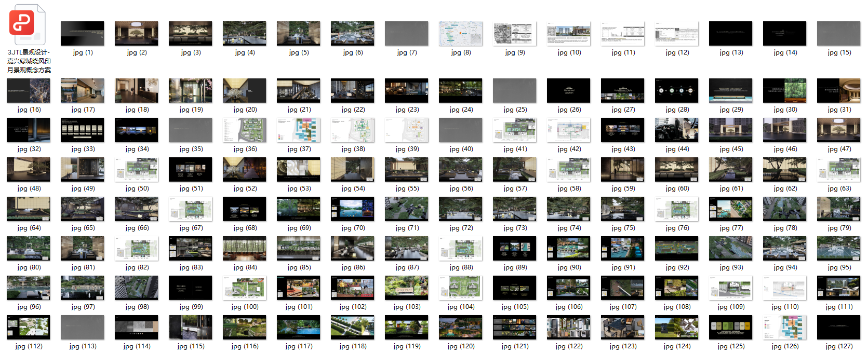Click thumbnail labeled jpg (44)

pos(676,130)
